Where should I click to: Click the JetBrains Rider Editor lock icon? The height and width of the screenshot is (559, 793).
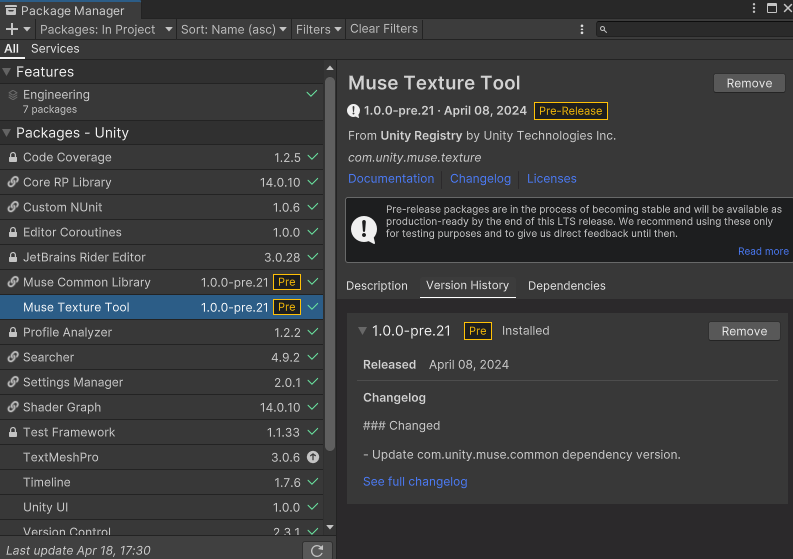coord(13,257)
